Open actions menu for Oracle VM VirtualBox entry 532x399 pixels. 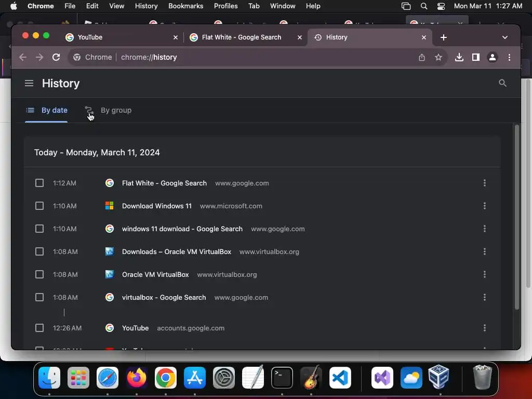pyautogui.click(x=485, y=274)
